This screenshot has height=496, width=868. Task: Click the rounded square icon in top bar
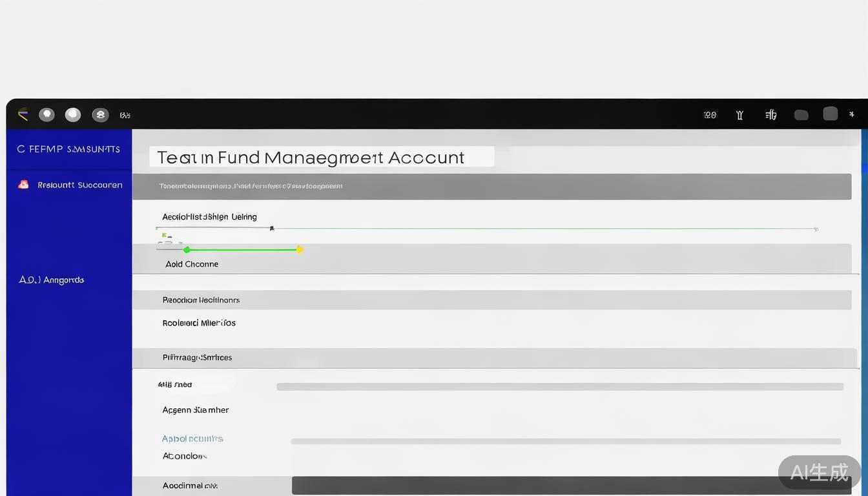click(x=831, y=114)
